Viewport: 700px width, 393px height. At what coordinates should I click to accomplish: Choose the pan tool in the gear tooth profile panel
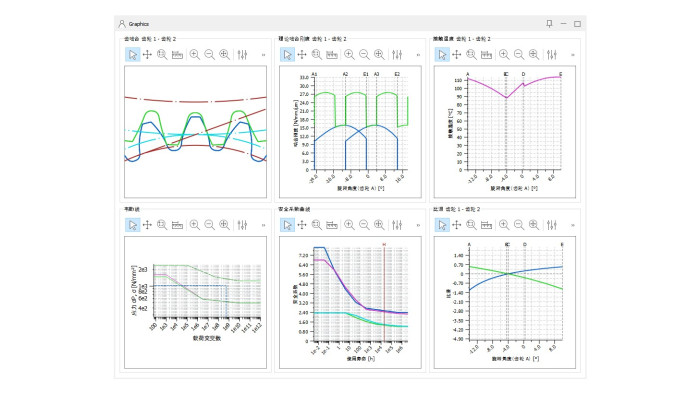tap(147, 54)
